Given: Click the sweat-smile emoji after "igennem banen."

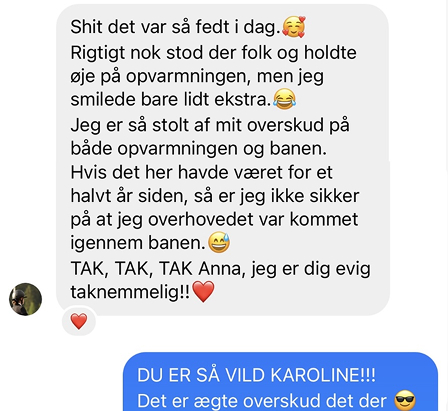Looking at the screenshot, I should tap(219, 242).
